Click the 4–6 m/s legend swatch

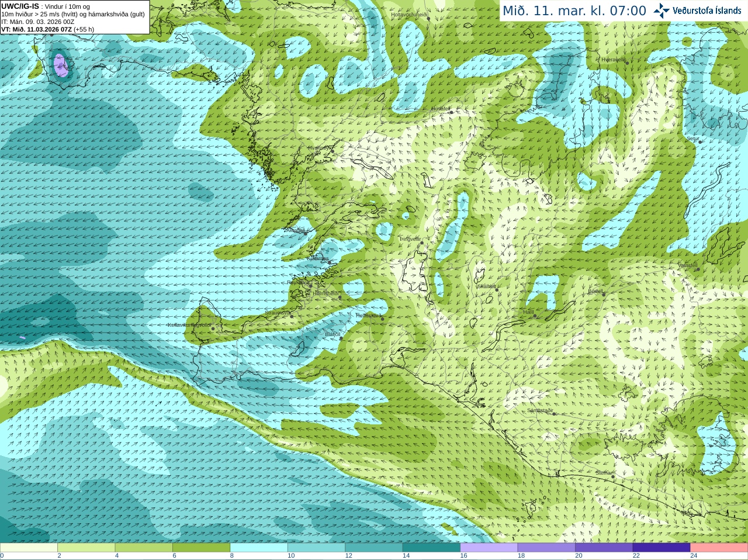coord(144,548)
